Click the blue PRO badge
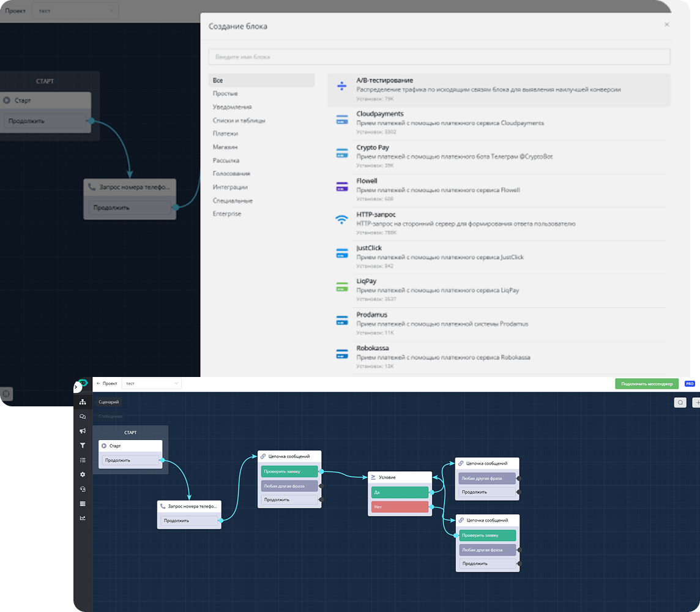 [x=690, y=384]
